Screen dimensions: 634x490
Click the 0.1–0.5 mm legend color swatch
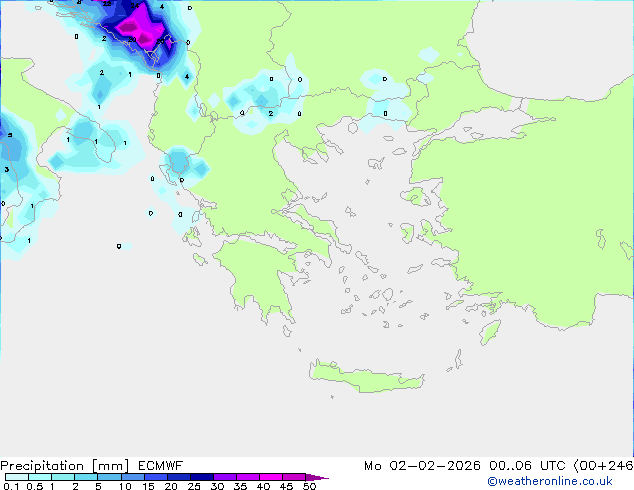coord(17,477)
